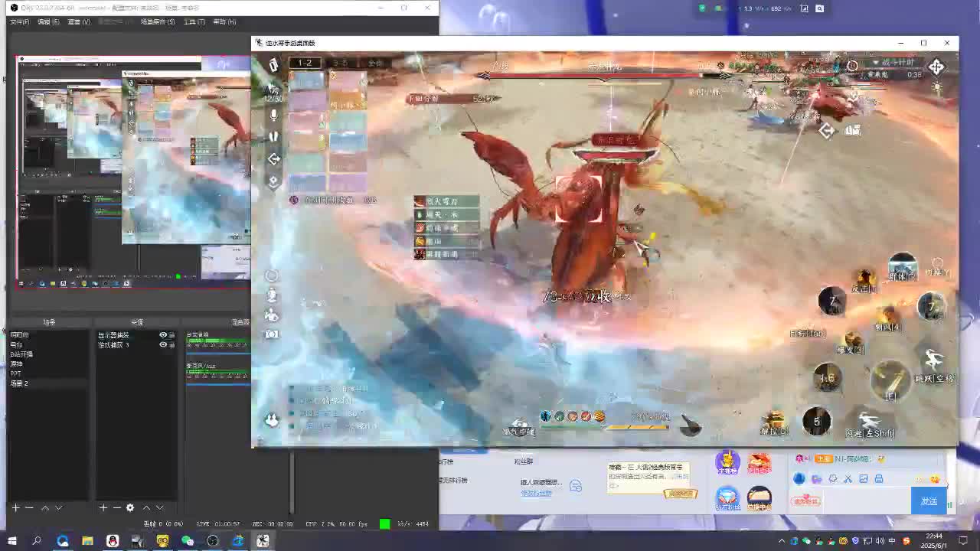Open OBS 编辑(E) menu
The width and height of the screenshot is (980, 551).
coord(48,21)
